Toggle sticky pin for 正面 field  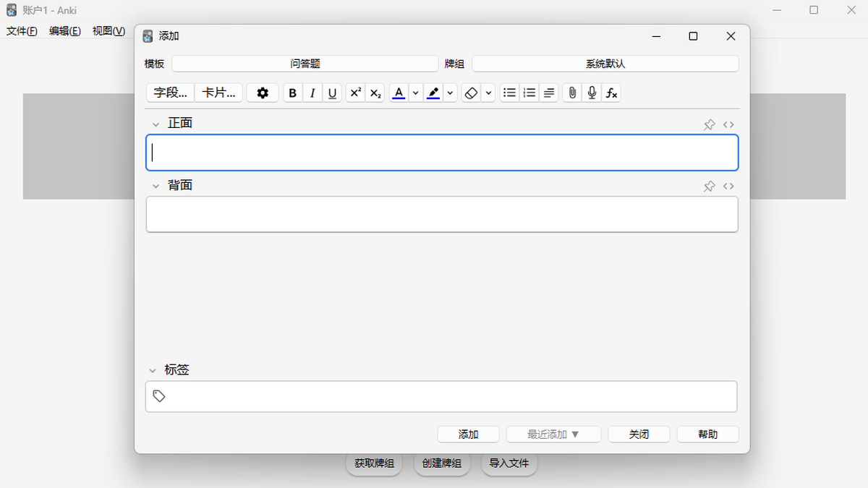point(710,125)
